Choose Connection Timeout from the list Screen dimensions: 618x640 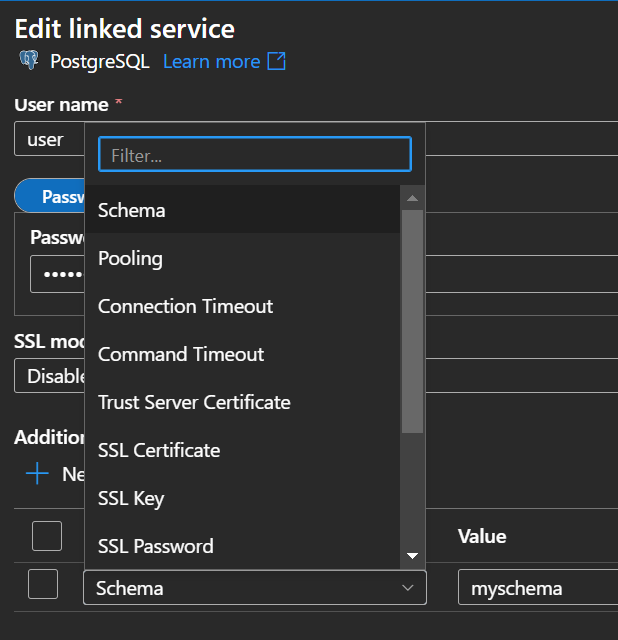[x=242, y=306]
